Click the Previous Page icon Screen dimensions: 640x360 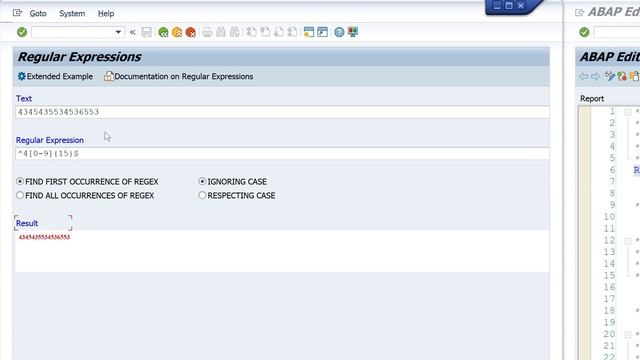pyautogui.click(x=265, y=32)
